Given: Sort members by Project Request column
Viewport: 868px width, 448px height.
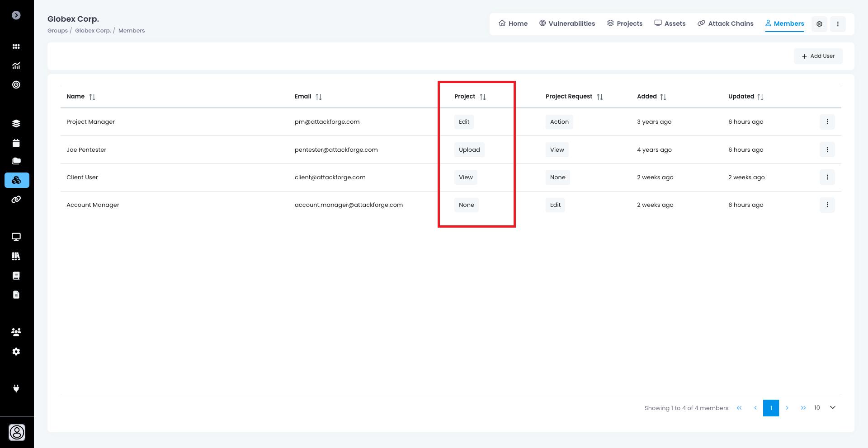Looking at the screenshot, I should pyautogui.click(x=600, y=97).
